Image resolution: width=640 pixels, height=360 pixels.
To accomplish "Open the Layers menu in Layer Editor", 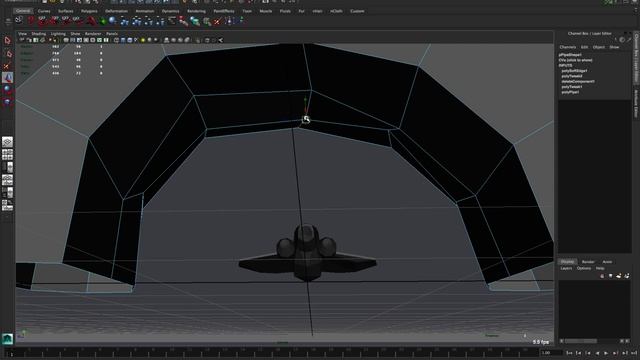I will coord(566,269).
